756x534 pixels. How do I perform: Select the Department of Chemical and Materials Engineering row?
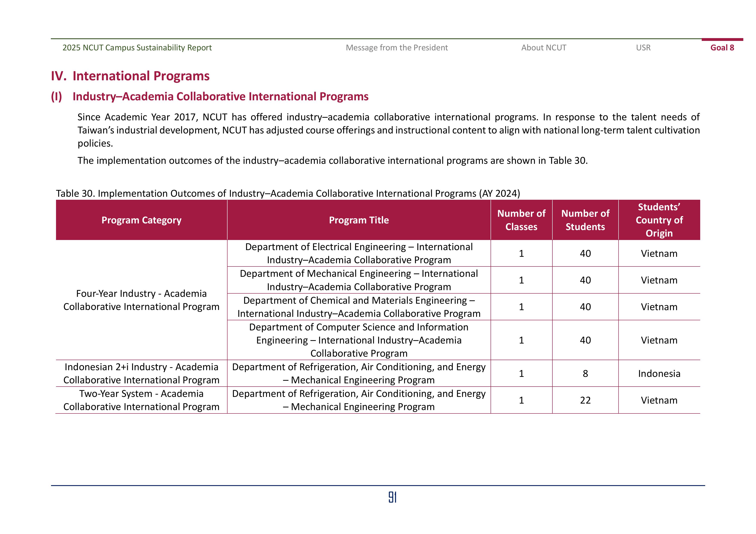coord(359,307)
